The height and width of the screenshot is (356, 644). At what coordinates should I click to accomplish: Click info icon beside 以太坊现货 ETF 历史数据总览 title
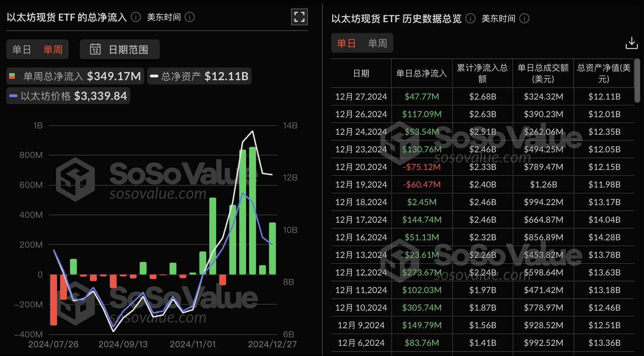[471, 18]
